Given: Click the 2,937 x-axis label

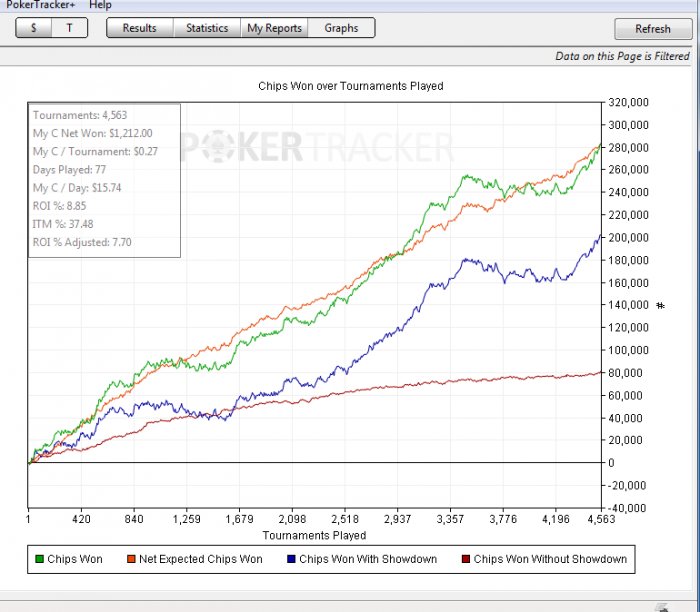Looking at the screenshot, I should coord(398,519).
